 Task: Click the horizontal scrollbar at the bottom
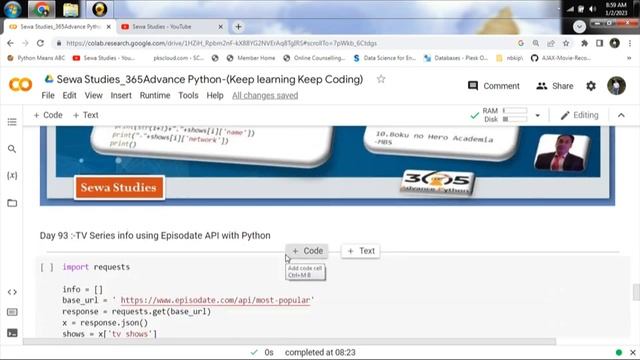pos(289,341)
